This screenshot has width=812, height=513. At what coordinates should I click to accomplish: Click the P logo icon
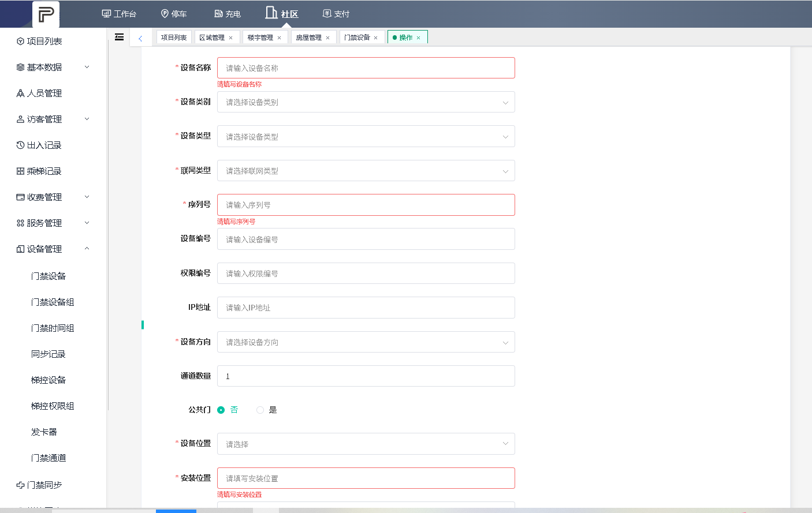46,14
